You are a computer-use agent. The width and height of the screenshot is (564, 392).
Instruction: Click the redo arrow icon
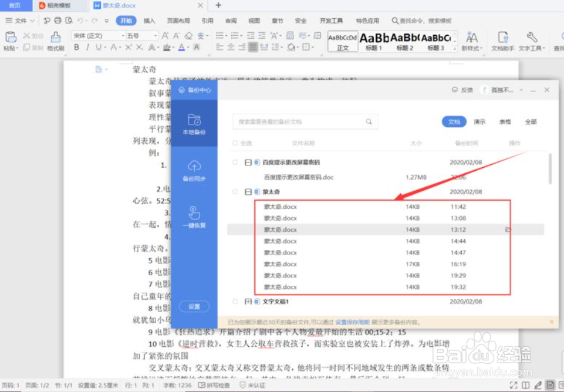point(94,21)
